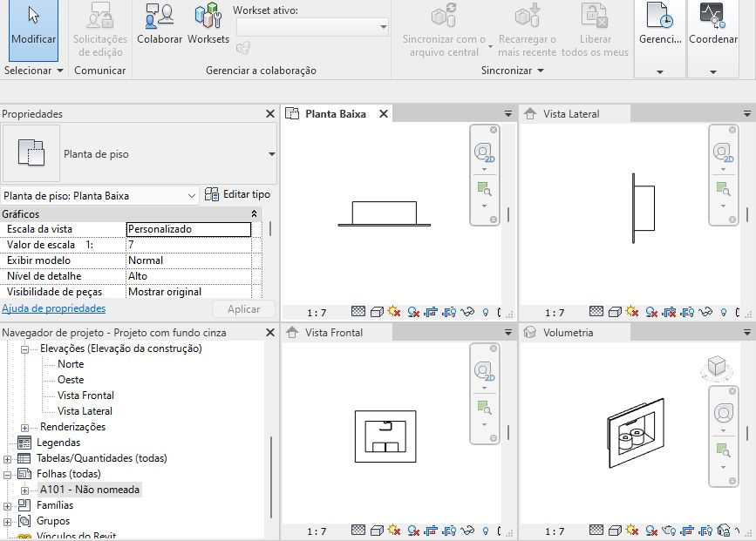Click zoom region icon in Vista Frontal view
The height and width of the screenshot is (541, 756).
484,407
